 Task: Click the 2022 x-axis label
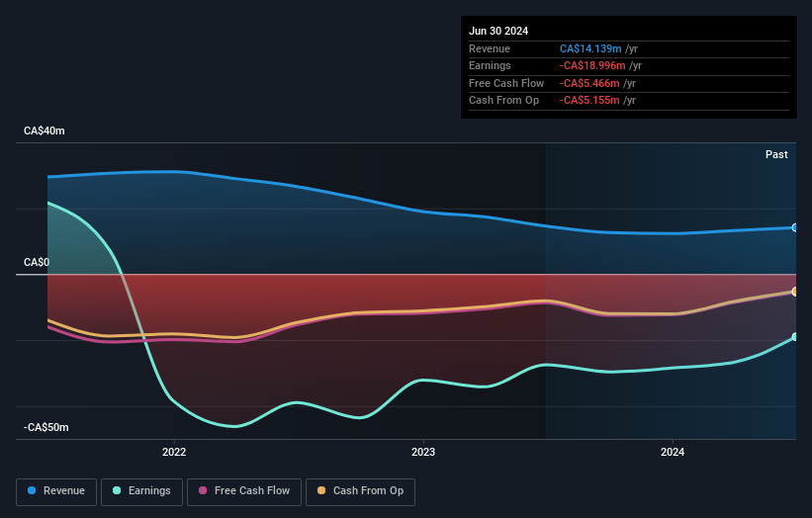[x=174, y=452]
